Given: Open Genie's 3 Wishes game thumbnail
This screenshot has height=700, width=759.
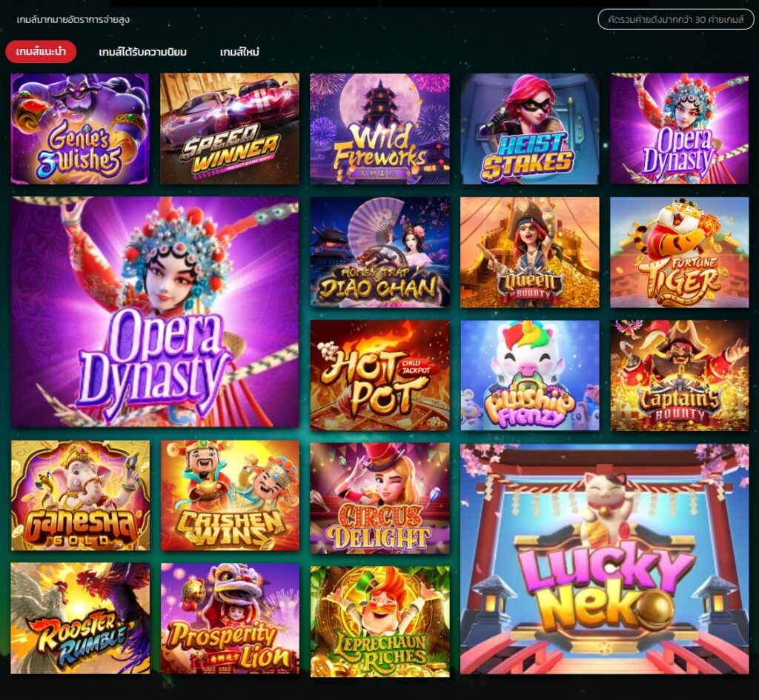Looking at the screenshot, I should click(x=80, y=129).
